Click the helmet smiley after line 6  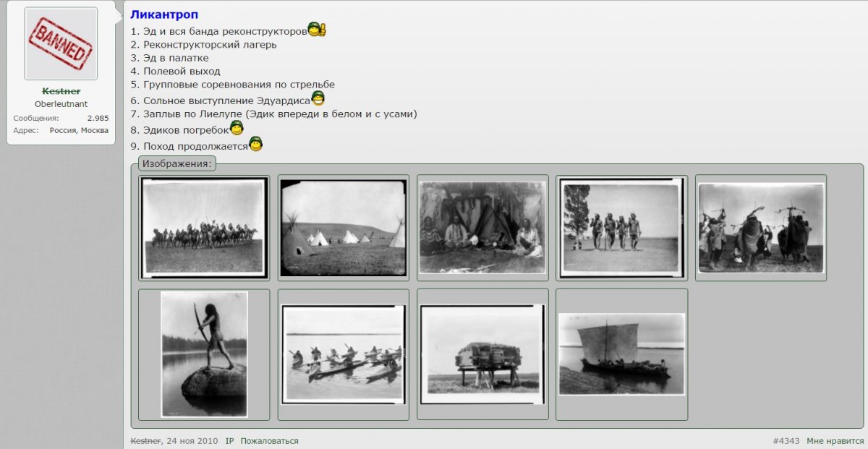point(318,98)
